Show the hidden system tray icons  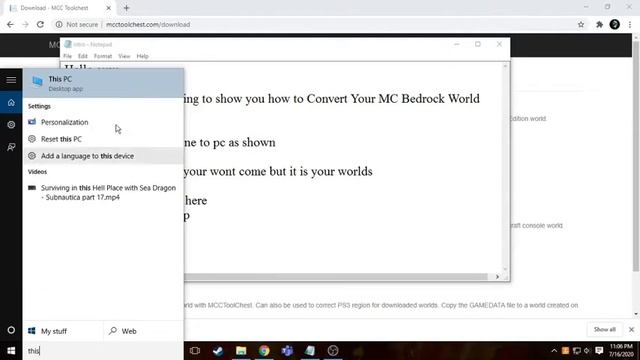pos(554,351)
